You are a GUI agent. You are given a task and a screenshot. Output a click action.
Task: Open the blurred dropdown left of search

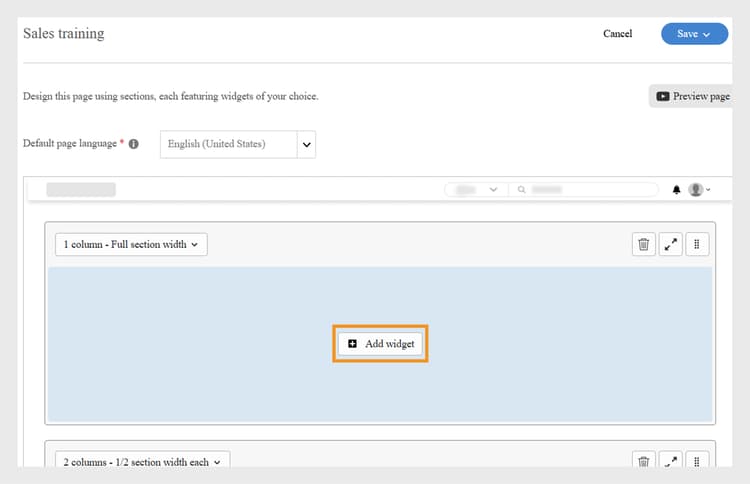point(476,189)
